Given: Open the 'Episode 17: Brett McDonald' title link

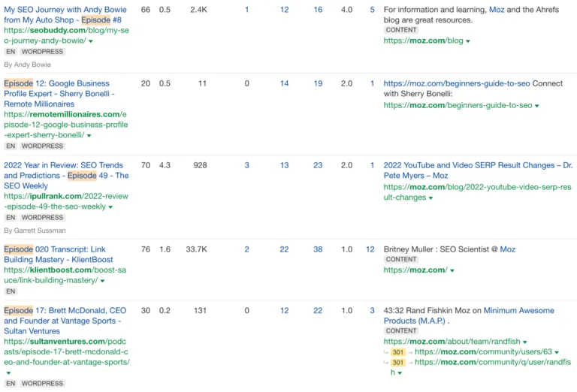Looking at the screenshot, I should 65,321.
